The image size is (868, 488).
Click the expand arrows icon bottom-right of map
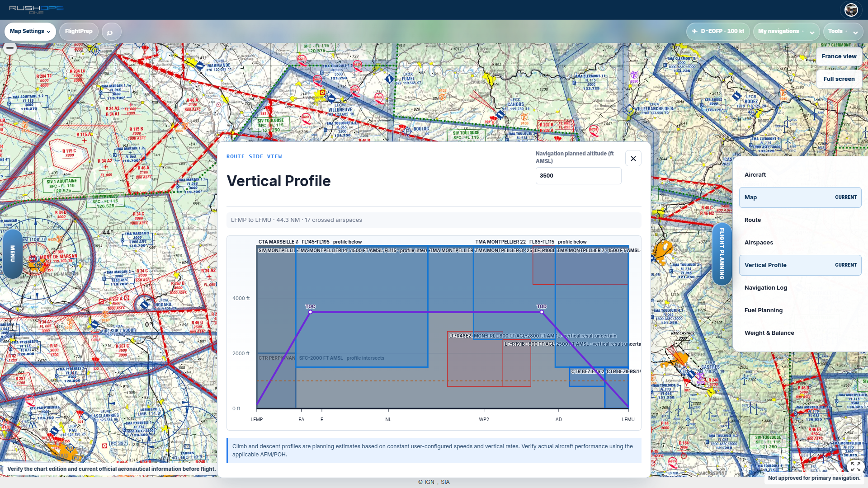pos(855,466)
